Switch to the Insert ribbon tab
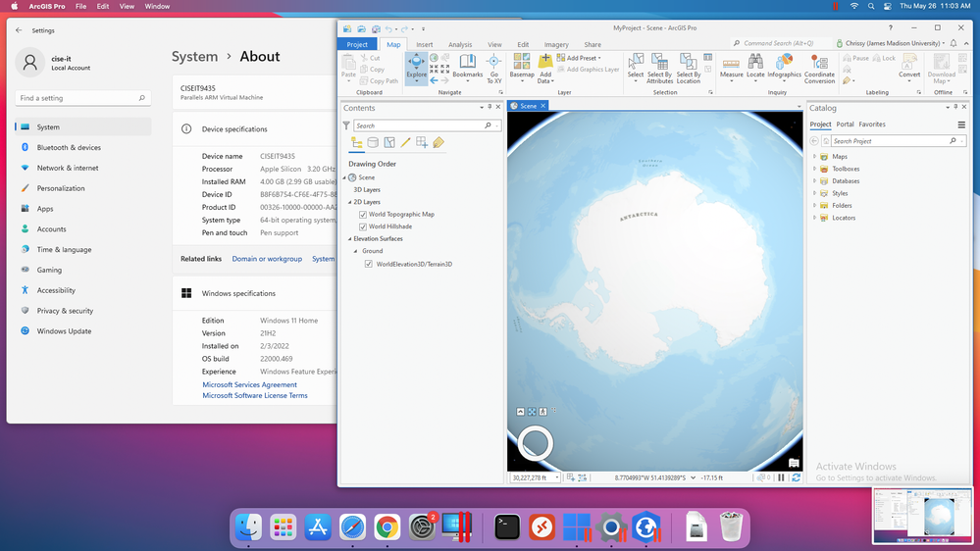The width and height of the screenshot is (980, 551). 425,44
